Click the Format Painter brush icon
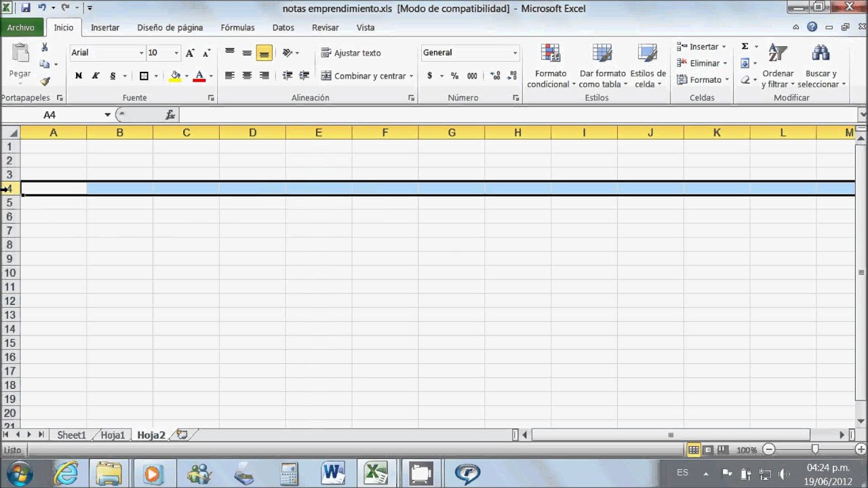The height and width of the screenshot is (488, 868). click(45, 81)
